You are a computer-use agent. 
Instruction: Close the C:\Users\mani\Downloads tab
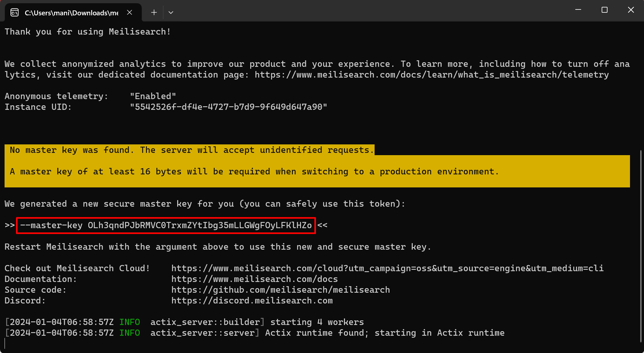(129, 12)
